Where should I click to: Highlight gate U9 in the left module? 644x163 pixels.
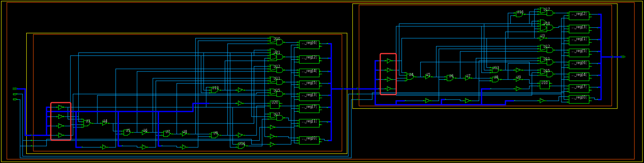[x=215, y=135]
